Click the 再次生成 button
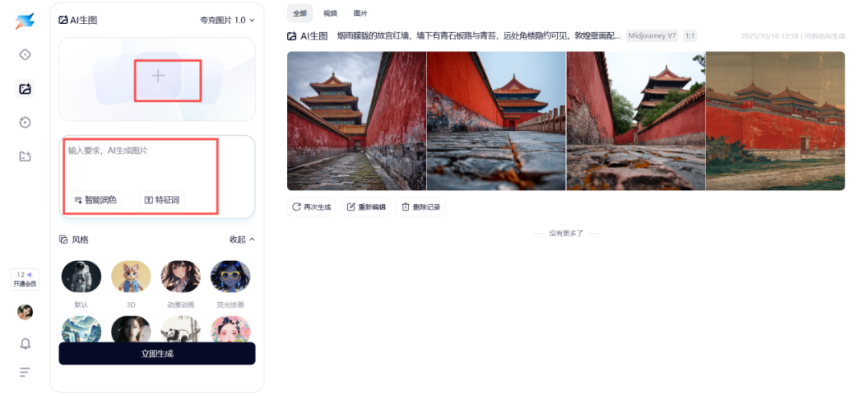868x396 pixels. click(312, 207)
